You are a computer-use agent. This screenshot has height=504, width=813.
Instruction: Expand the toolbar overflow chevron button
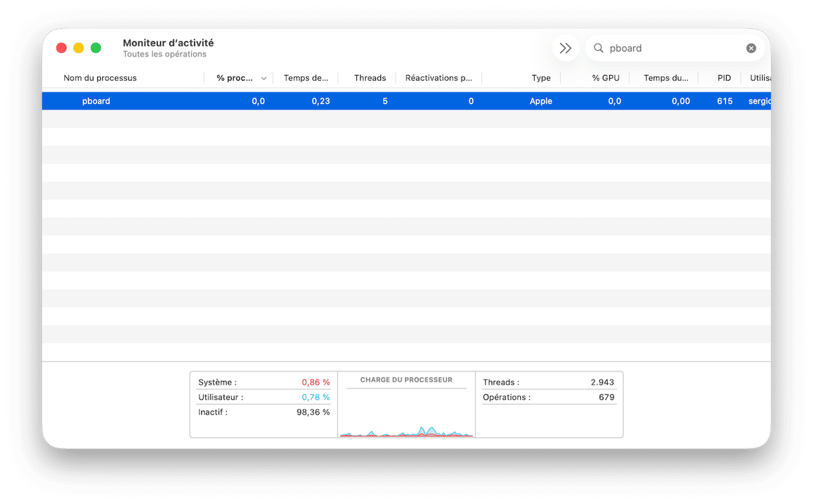[x=566, y=48]
